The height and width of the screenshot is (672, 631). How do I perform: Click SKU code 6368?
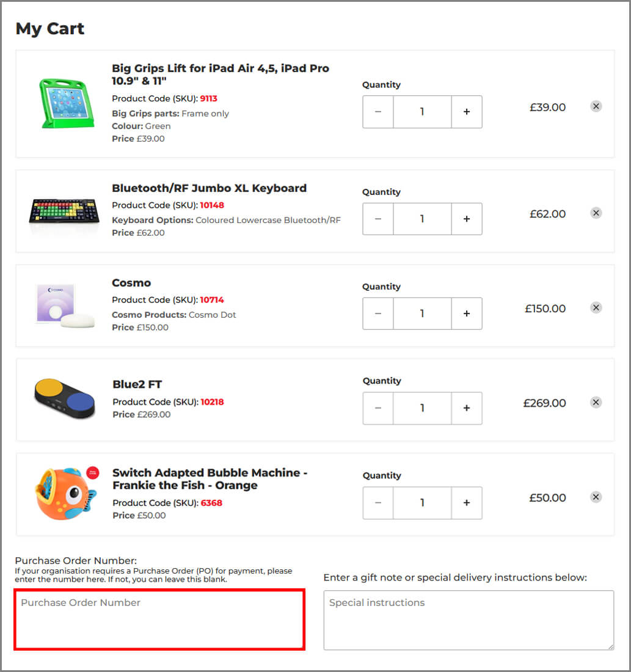point(211,503)
